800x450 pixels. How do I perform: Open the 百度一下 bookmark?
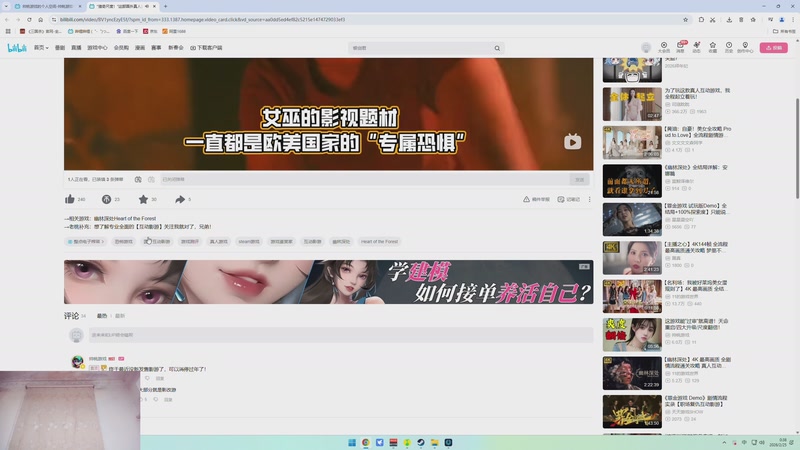(x=127, y=31)
